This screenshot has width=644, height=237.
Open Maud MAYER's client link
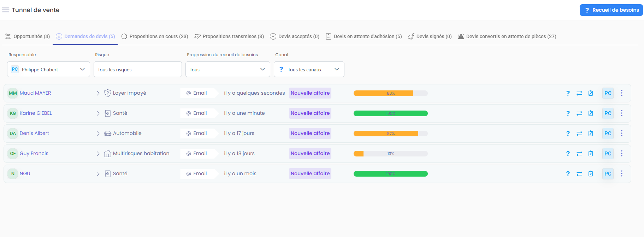tap(35, 93)
